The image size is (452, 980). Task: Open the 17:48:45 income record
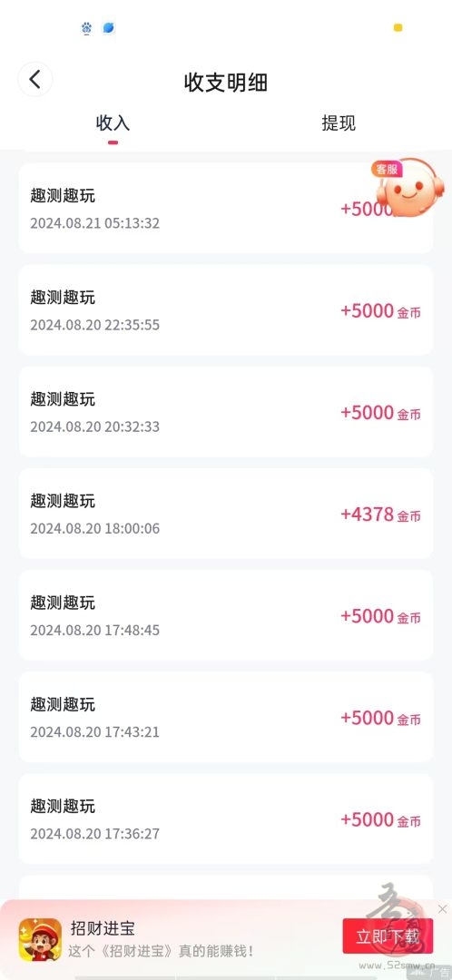pyautogui.click(x=226, y=615)
